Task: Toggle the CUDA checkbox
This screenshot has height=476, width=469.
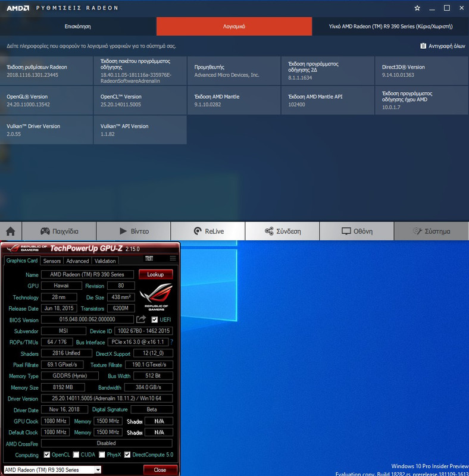Action: coord(76,455)
